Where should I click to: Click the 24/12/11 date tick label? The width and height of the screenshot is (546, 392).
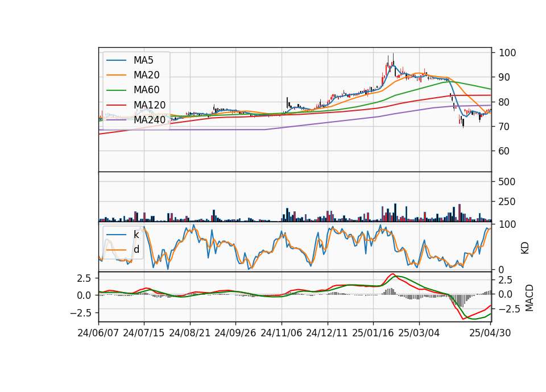tap(327, 333)
